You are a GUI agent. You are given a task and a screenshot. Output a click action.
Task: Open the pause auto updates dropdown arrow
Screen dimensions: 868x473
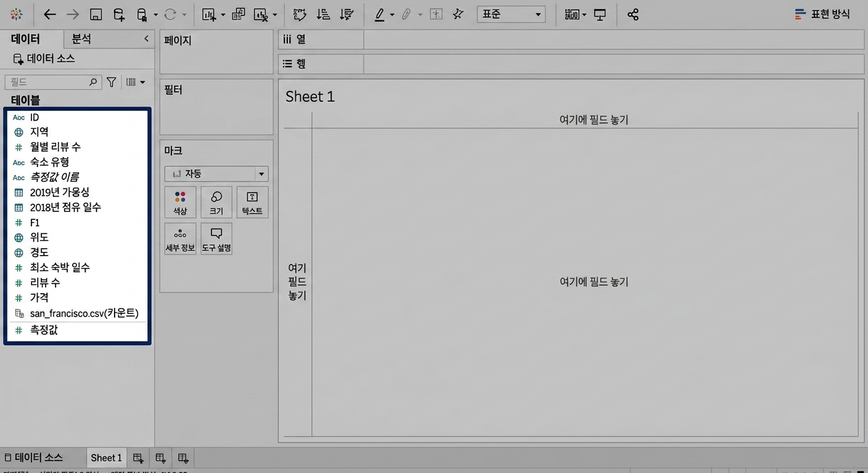click(155, 15)
